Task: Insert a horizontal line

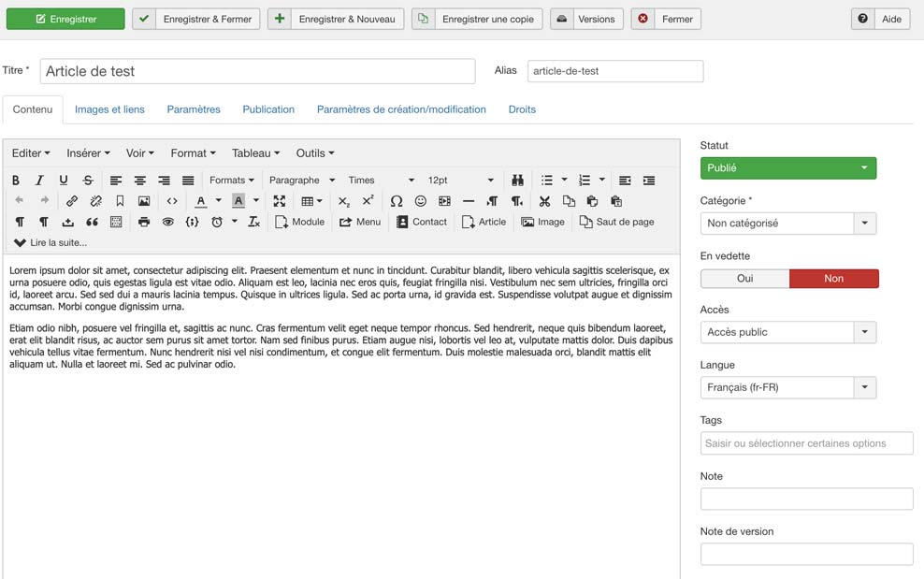Action: [469, 201]
